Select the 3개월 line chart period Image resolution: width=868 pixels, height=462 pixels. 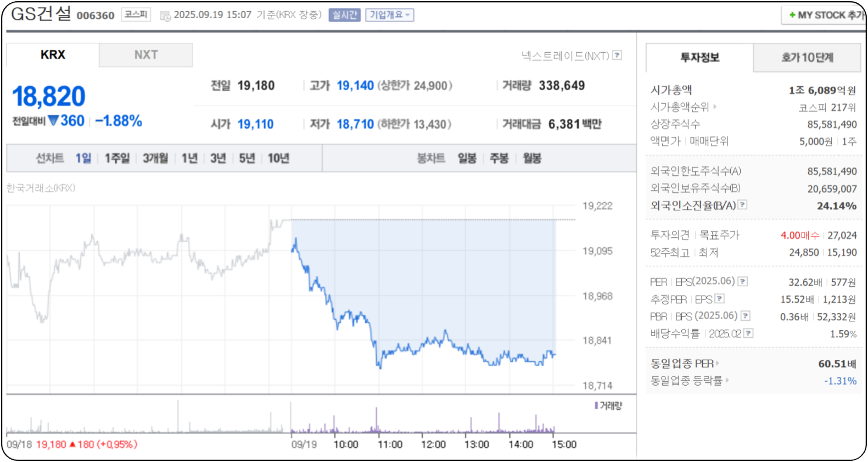click(155, 158)
